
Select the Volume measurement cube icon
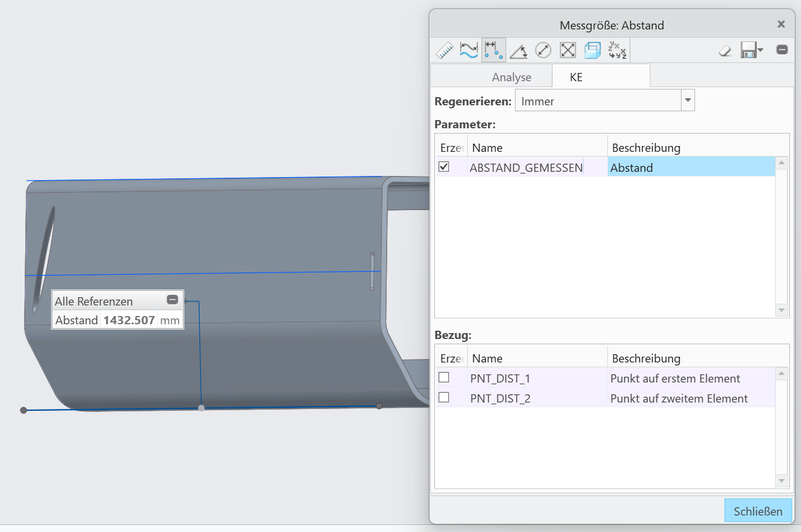click(x=592, y=51)
